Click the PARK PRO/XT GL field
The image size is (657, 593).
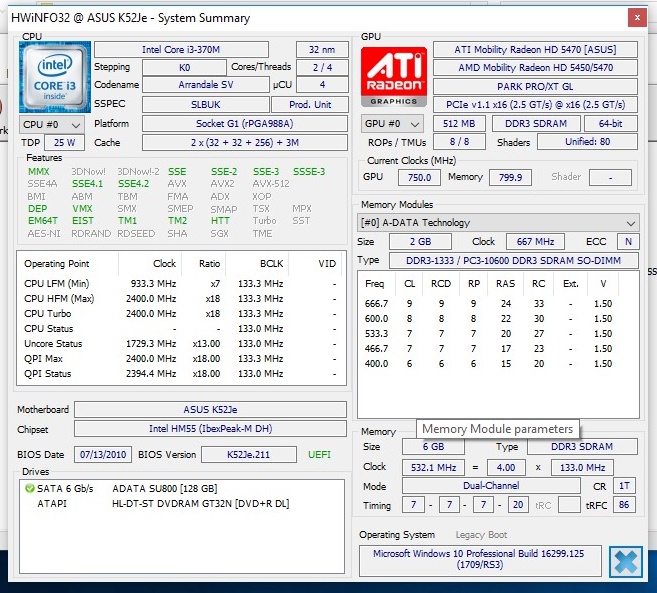coord(535,86)
